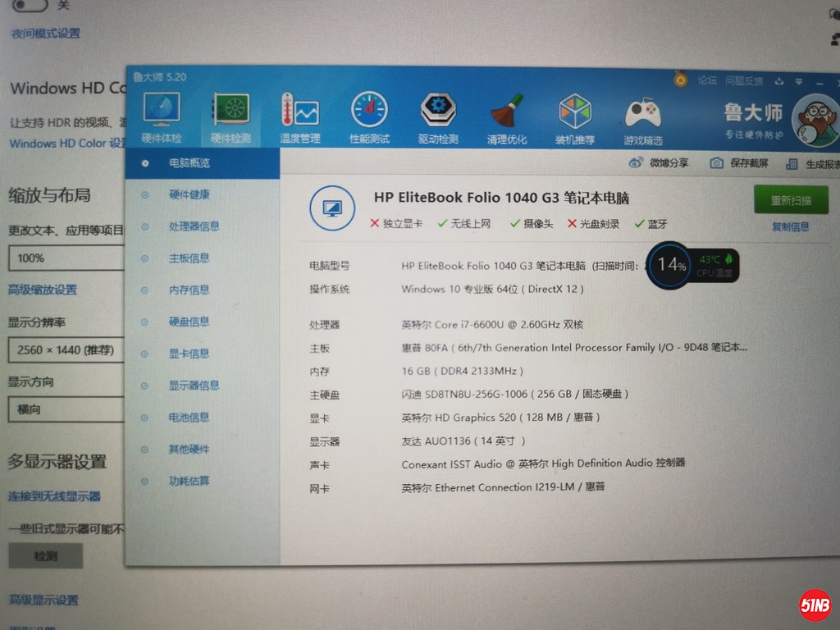Switch to 硬盘信息 in the sidebar

pyautogui.click(x=189, y=322)
